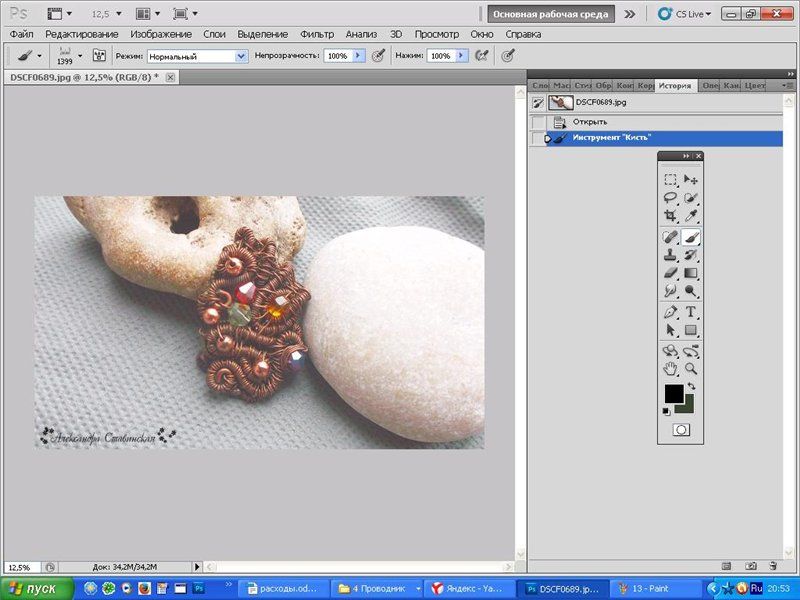Screen dimensions: 800x600
Task: Select the Move tool
Action: (691, 180)
